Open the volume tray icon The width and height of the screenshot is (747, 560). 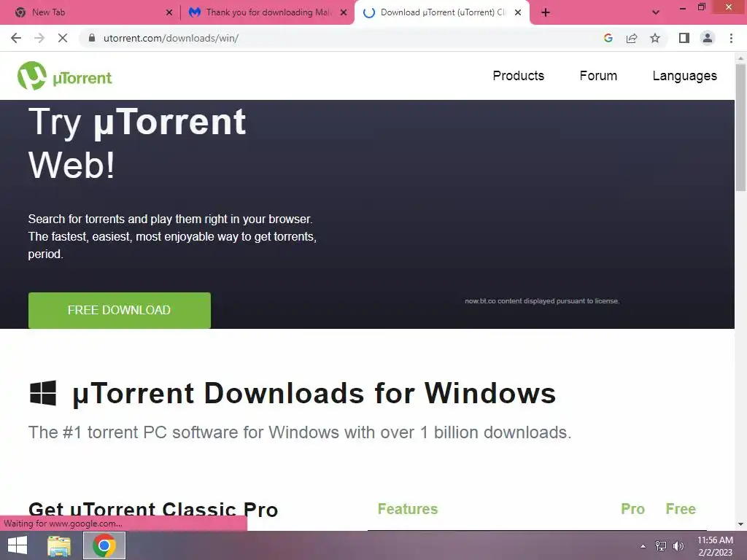(678, 545)
